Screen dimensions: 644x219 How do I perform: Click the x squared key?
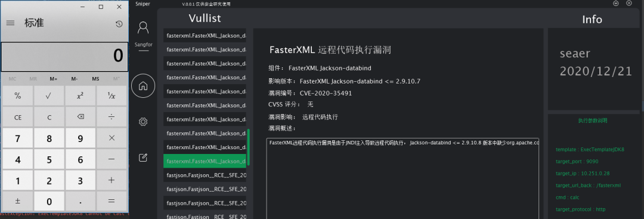point(80,95)
